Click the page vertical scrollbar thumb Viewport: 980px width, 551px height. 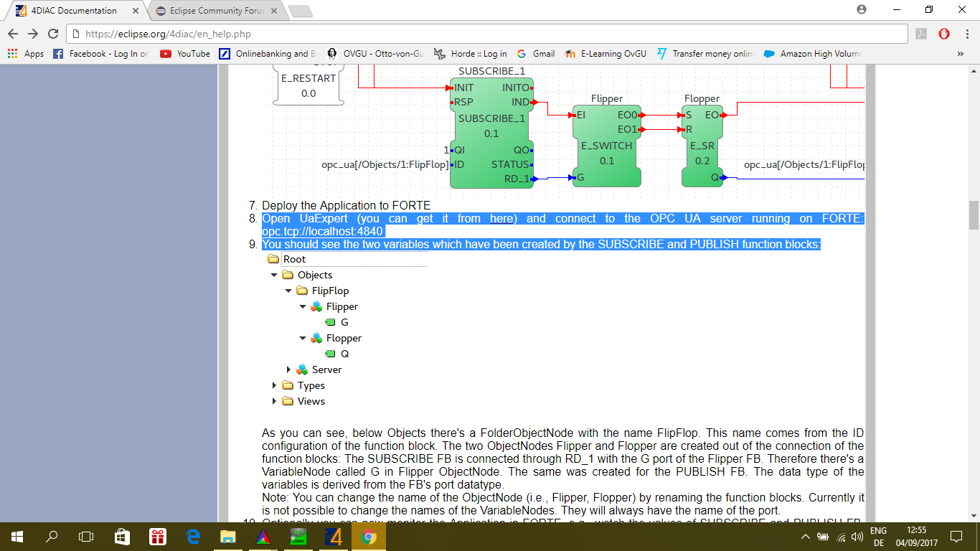pyautogui.click(x=974, y=215)
